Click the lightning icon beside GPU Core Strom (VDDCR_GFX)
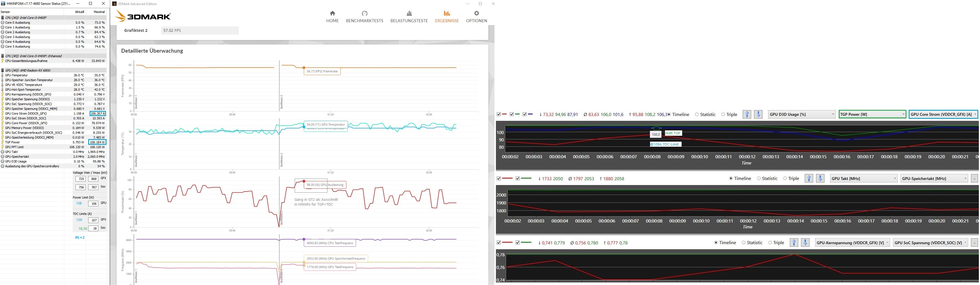 (x=3, y=113)
